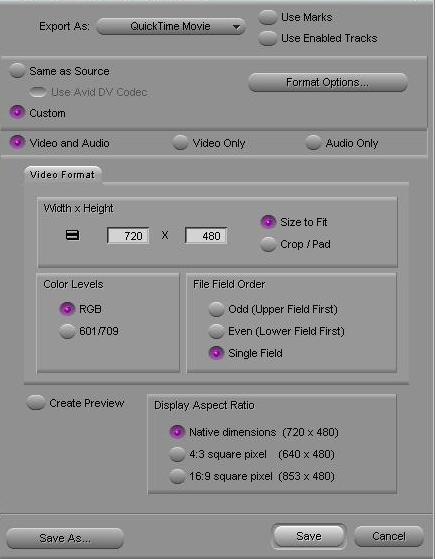Screen dimensions: 436x559
Task: Enable the Create Preview checkbox
Action: click(36, 402)
